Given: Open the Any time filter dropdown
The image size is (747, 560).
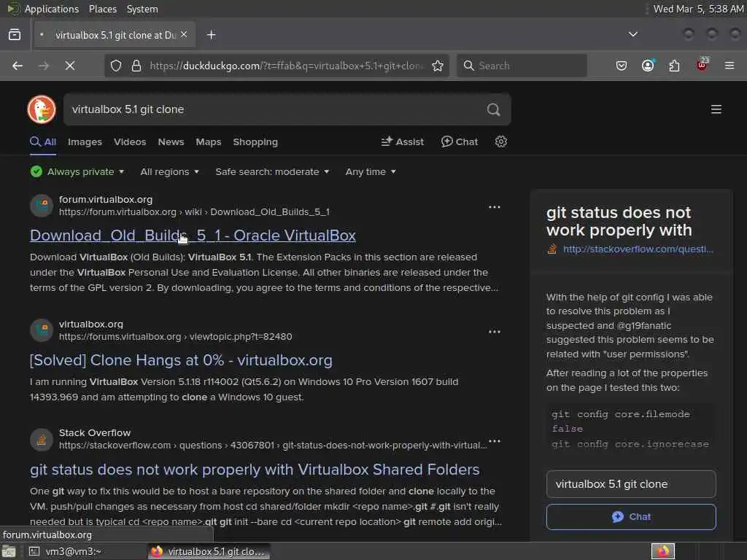Looking at the screenshot, I should [x=371, y=171].
